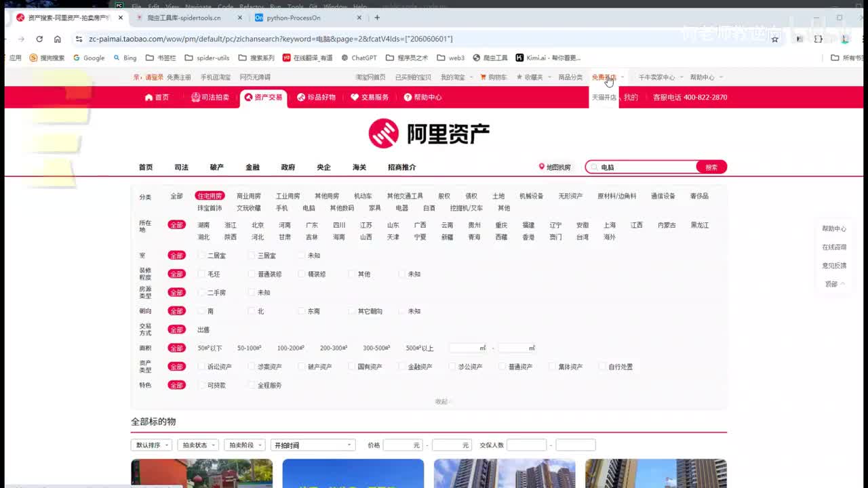
Task: Tick the 诉讼资产 checkbox
Action: pyautogui.click(x=201, y=367)
